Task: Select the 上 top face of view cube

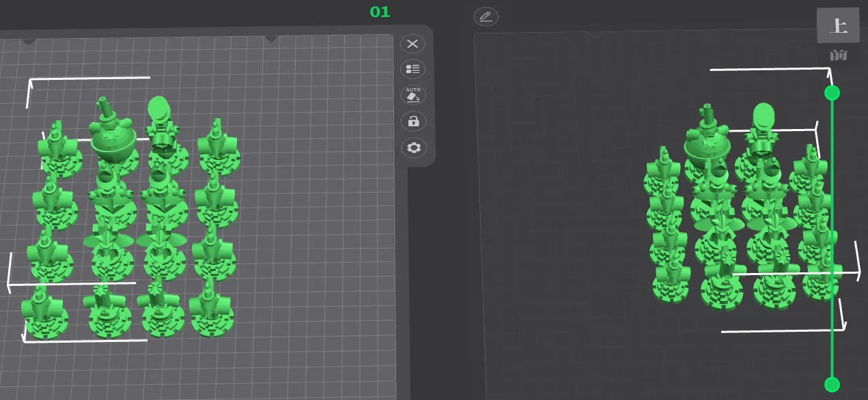Action: [x=838, y=26]
